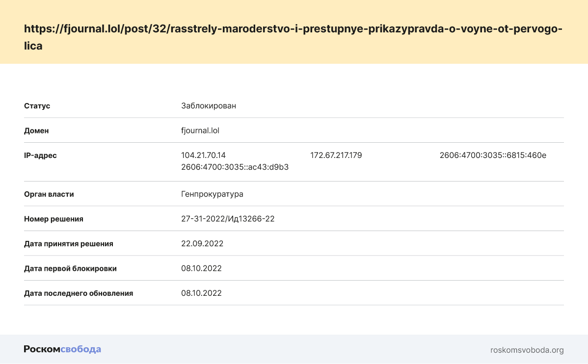Click the blocked fjournal.lol URL heading

293,37
